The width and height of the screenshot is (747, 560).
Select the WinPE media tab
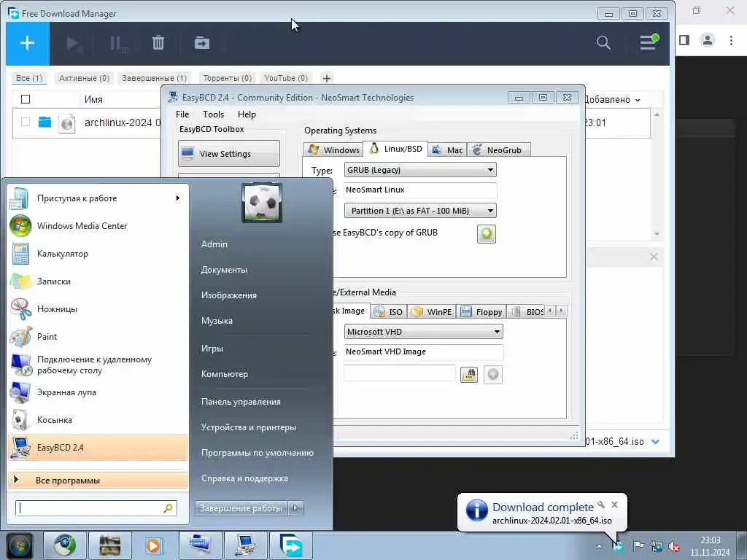point(432,312)
